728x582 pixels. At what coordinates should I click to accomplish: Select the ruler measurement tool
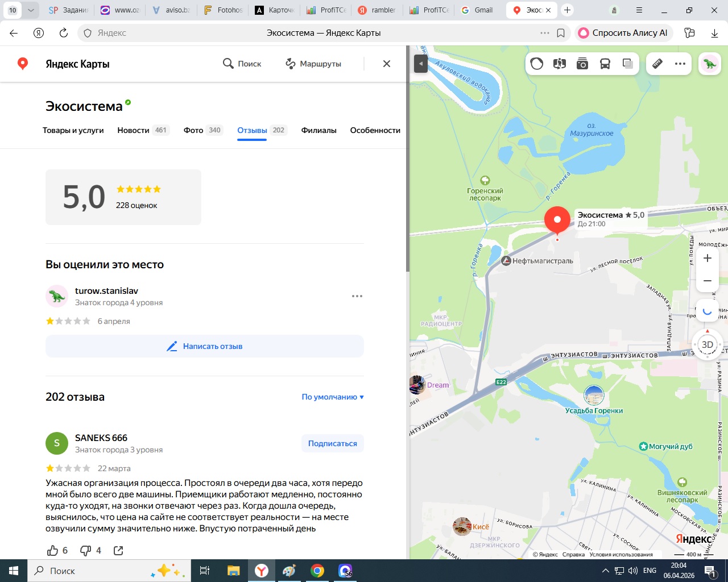click(x=657, y=64)
